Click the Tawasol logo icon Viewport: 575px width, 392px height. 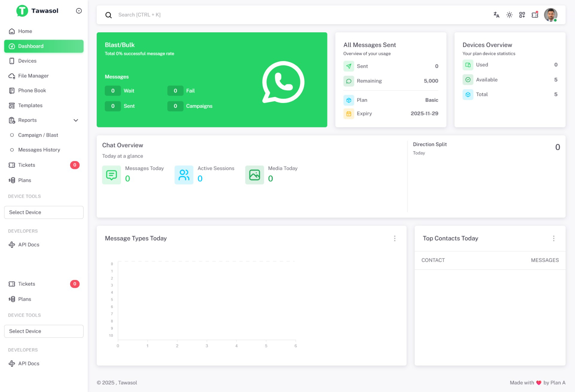tap(22, 10)
